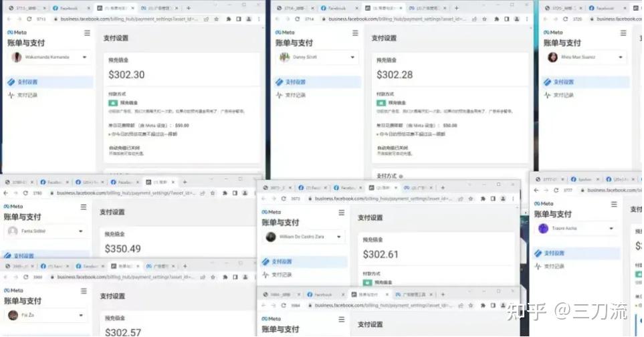Go back in the Traore Aicha window
The image size is (644, 337).
tap(536, 190)
